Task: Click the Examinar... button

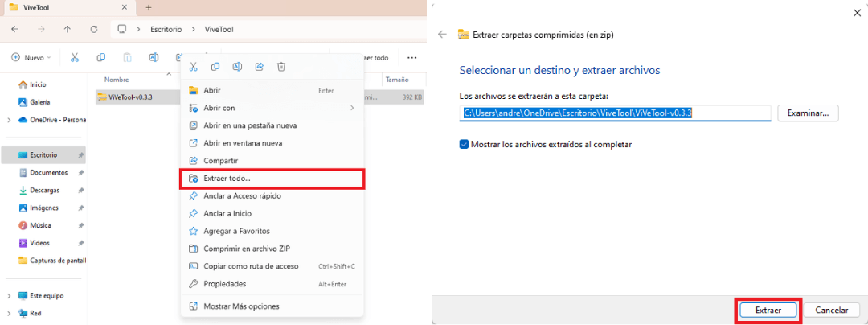Action: (809, 113)
